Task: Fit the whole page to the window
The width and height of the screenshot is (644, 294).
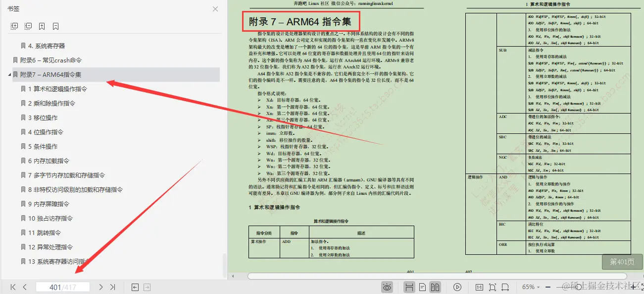Action: pyautogui.click(x=493, y=287)
